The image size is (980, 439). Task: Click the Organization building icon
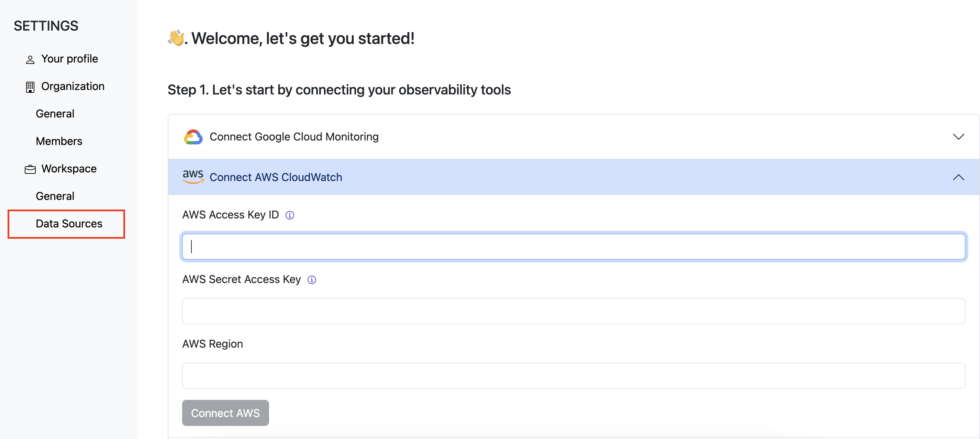30,87
